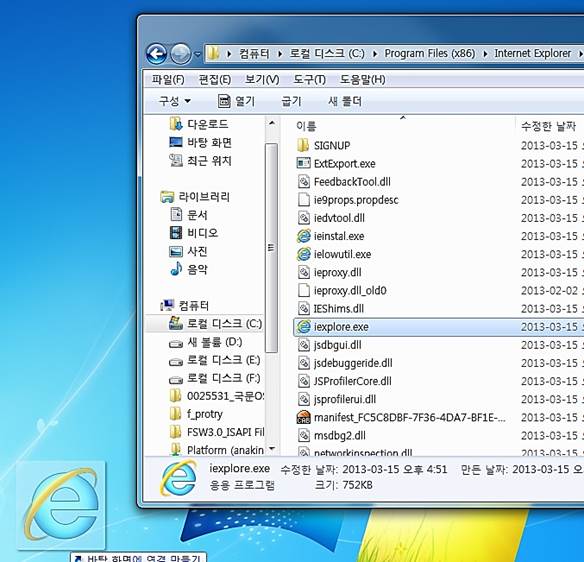584x562 pixels.
Task: Click the large iexplore.exe details pane icon
Action: coord(178,478)
